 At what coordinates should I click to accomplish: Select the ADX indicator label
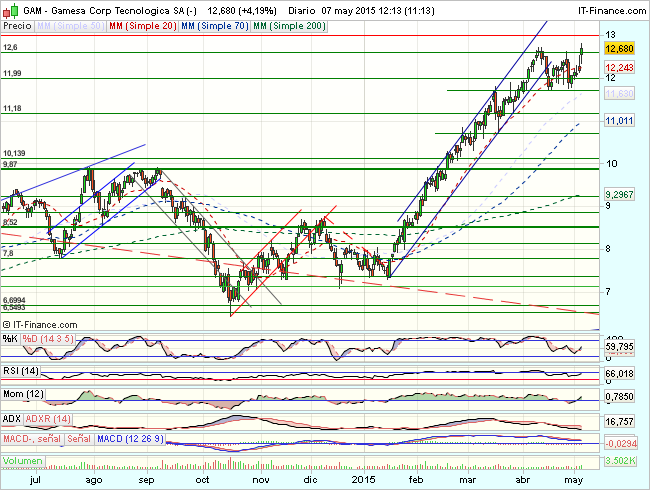click(12, 419)
